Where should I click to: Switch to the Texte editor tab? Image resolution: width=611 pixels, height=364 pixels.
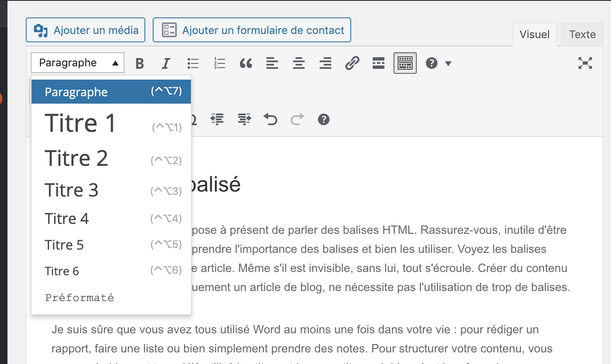click(x=582, y=34)
